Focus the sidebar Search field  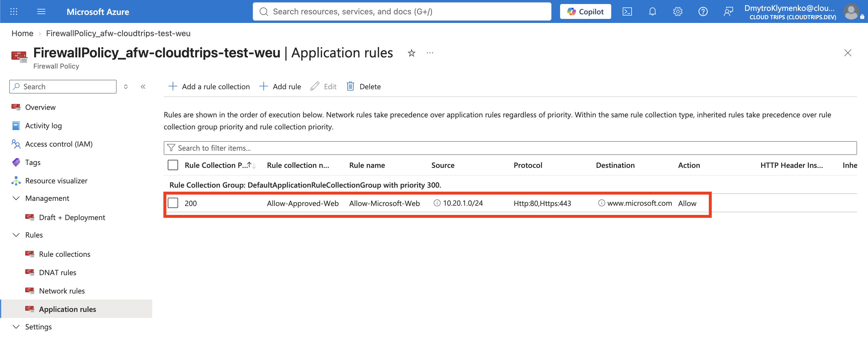(63, 87)
